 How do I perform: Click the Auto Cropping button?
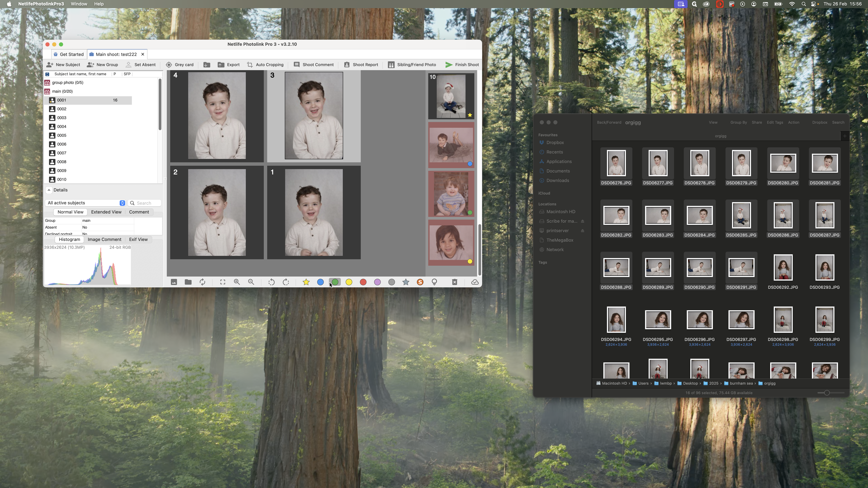[x=265, y=65]
